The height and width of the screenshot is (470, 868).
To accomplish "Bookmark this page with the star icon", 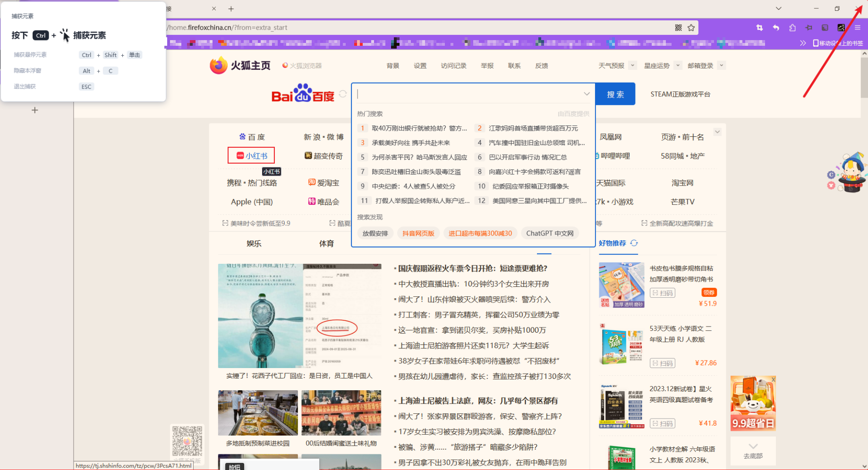I will tap(691, 28).
